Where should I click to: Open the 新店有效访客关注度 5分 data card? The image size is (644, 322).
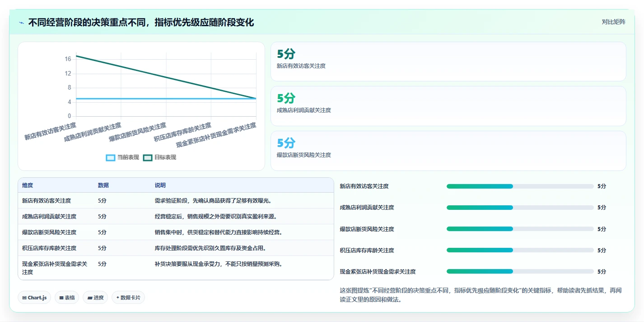448,62
